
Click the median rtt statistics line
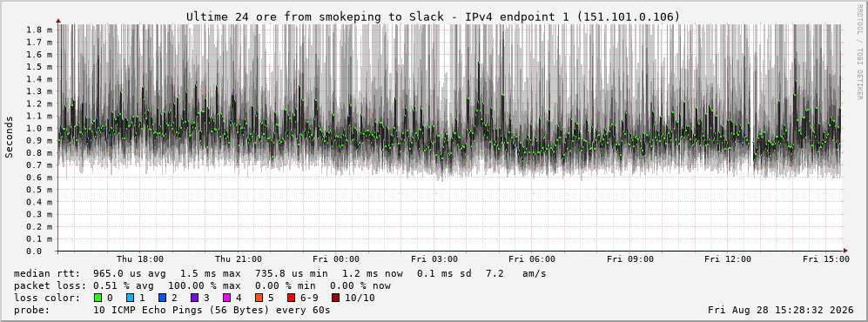(280, 274)
